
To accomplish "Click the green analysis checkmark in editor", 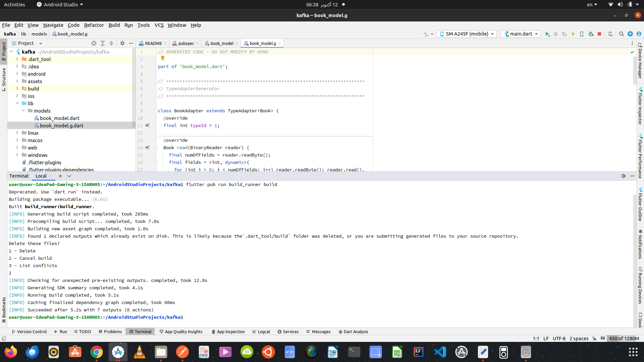I will [x=632, y=52].
